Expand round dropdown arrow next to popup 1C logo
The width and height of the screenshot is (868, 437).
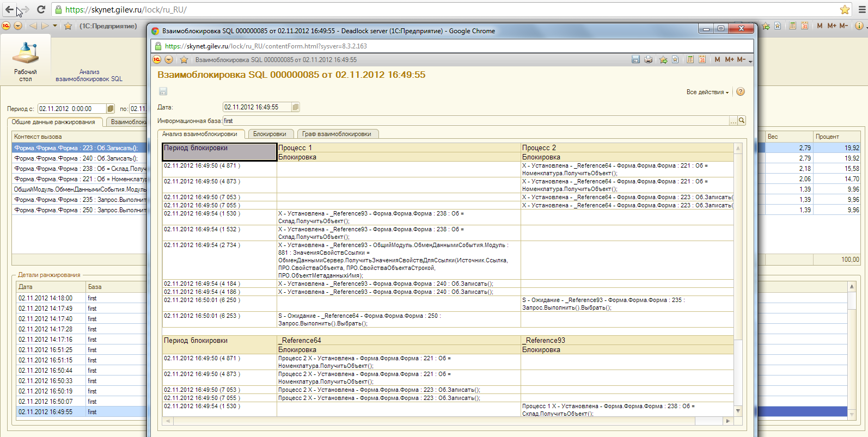tap(169, 60)
